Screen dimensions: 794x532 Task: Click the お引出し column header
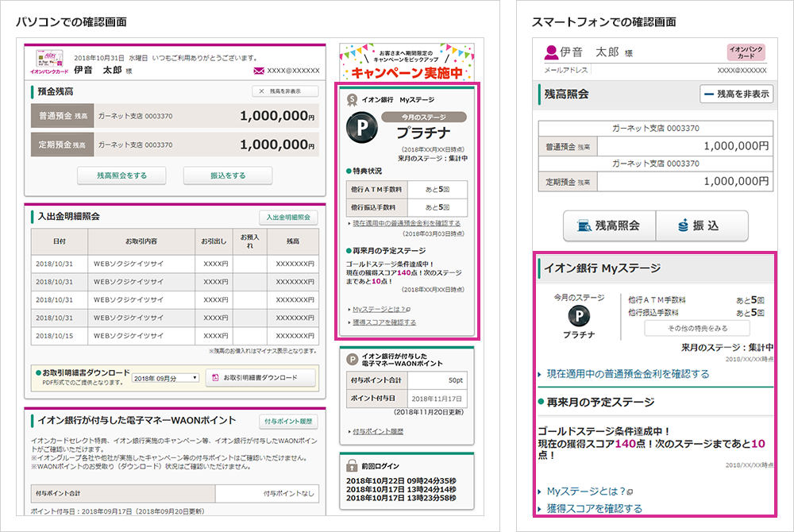[214, 241]
